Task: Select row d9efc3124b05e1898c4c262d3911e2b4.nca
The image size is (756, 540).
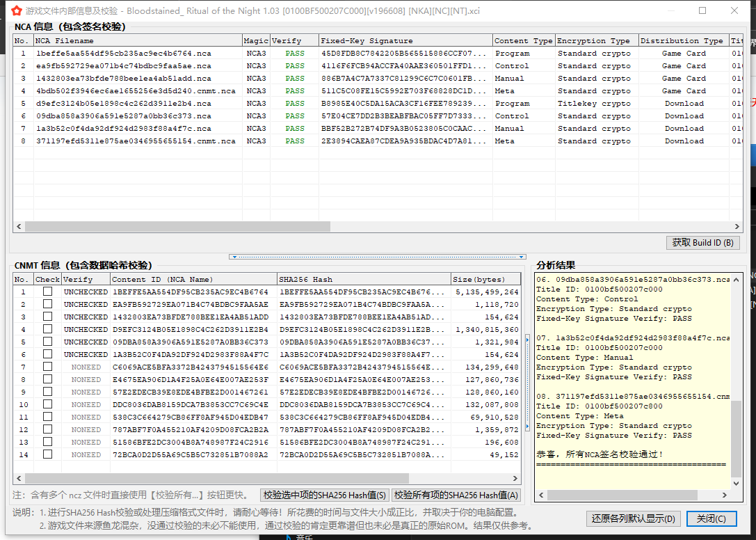Action: [378, 103]
